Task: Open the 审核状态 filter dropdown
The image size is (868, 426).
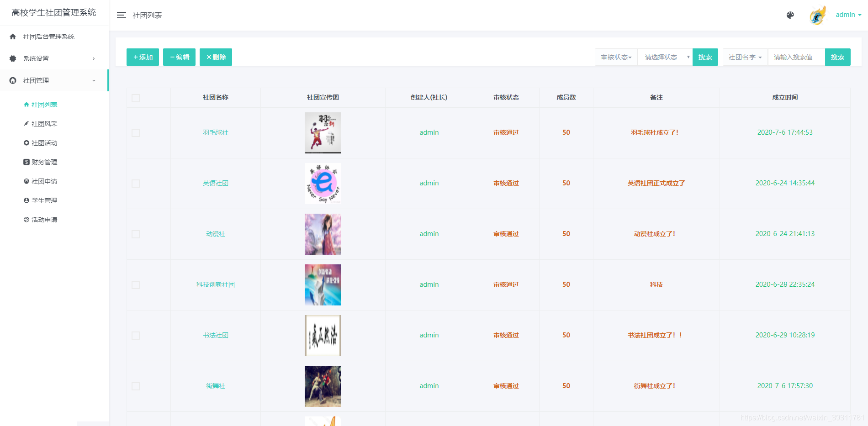Action: (616, 57)
